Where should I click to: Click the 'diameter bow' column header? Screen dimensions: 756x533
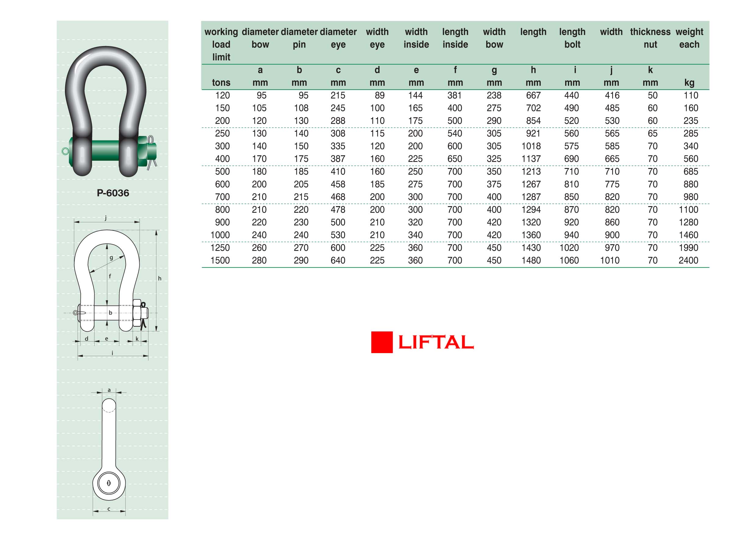click(x=260, y=38)
